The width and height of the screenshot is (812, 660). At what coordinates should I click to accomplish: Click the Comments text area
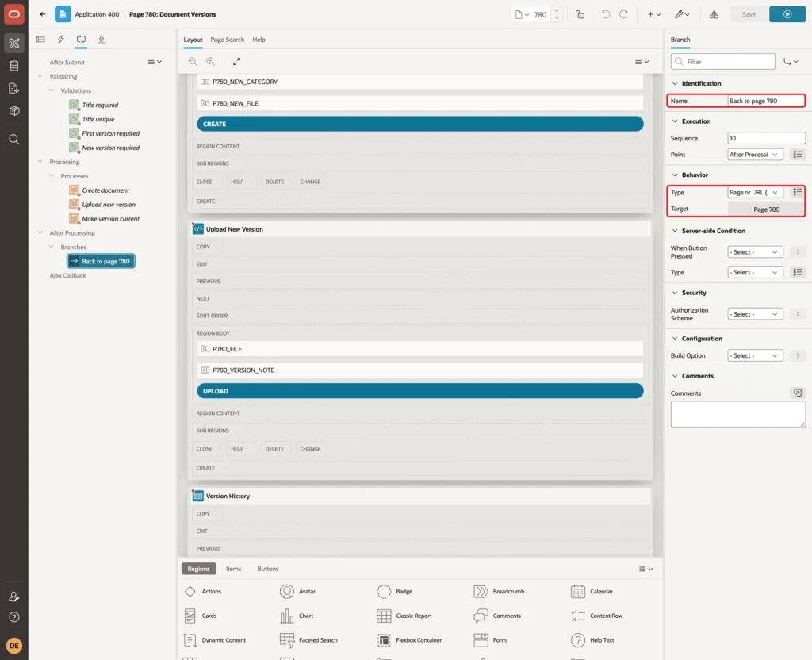(x=737, y=414)
